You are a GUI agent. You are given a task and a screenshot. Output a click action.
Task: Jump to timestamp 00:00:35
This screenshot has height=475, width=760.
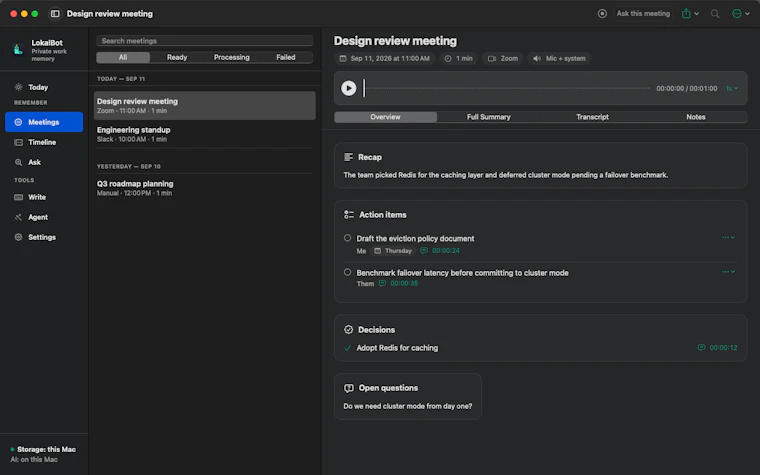click(x=398, y=284)
